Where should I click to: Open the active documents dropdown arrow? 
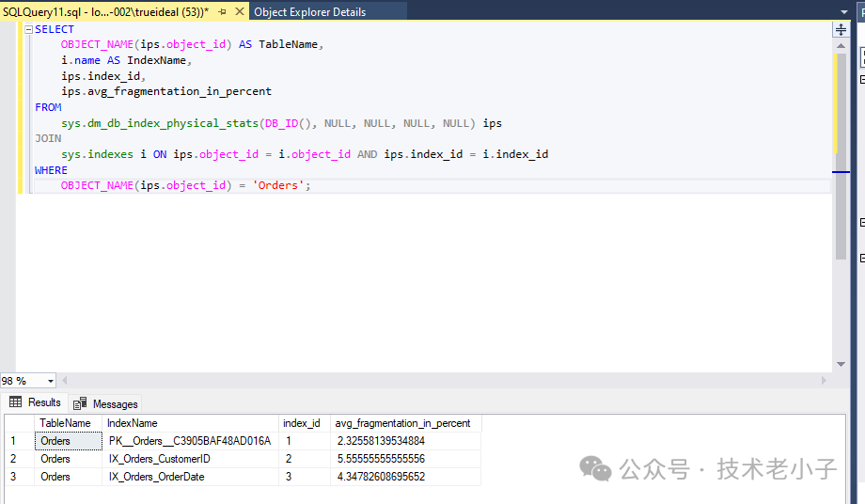tap(844, 11)
